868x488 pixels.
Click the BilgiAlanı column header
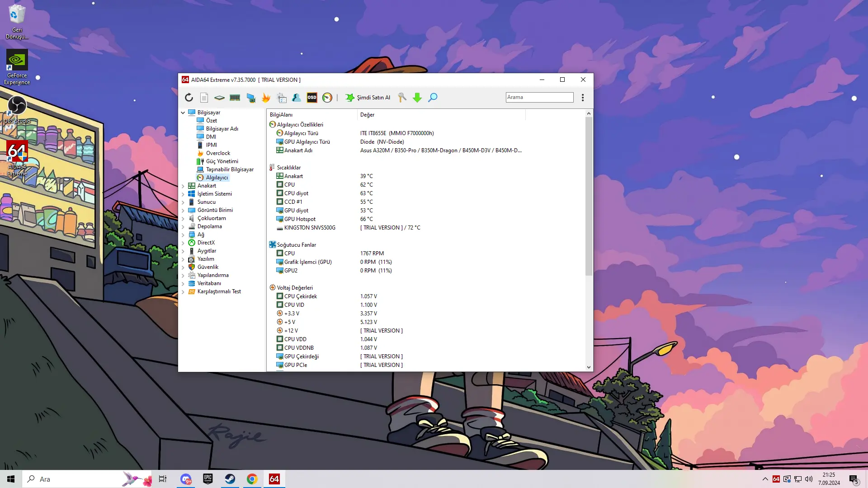[x=312, y=115]
